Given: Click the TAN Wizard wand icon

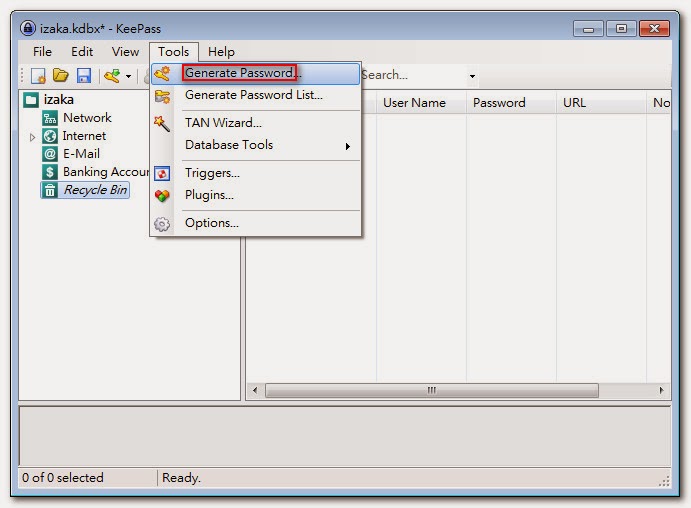Looking at the screenshot, I should tap(162, 124).
